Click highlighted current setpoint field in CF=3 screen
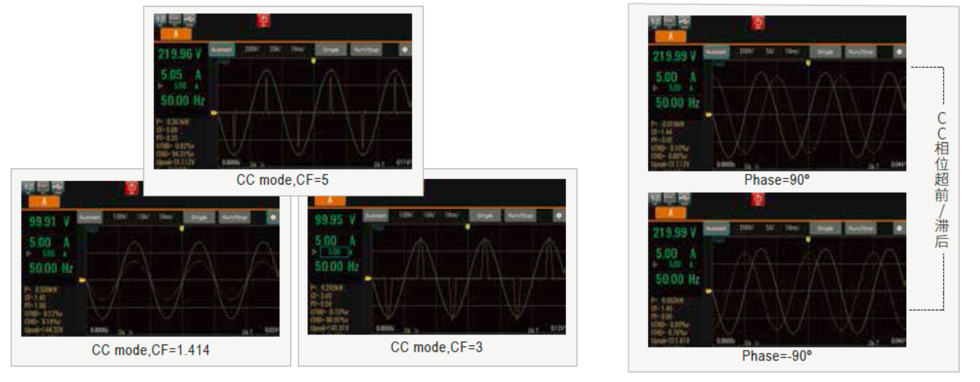 point(334,252)
